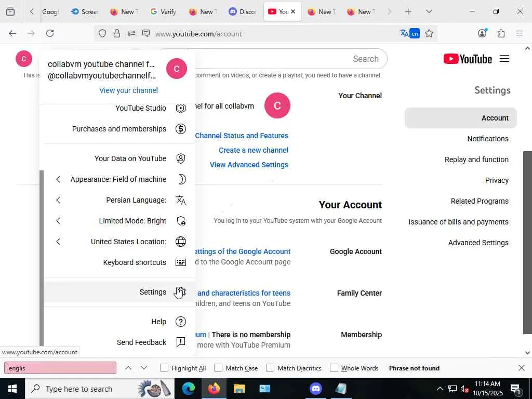Find next match arrow in find bar
Screen dimensions: 532x399
[144, 368]
